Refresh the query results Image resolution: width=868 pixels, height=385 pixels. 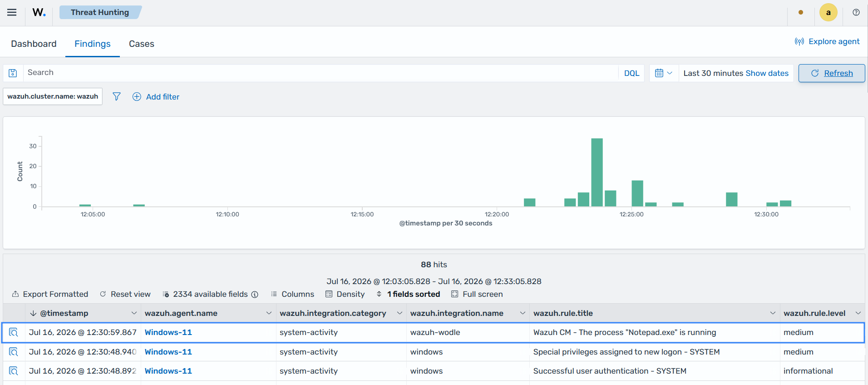(x=832, y=73)
